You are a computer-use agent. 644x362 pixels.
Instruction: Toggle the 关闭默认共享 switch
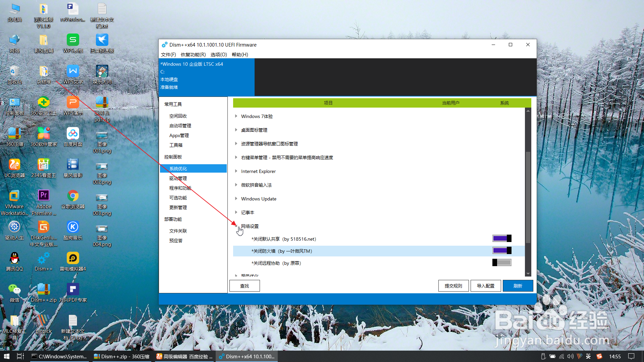tap(502, 239)
